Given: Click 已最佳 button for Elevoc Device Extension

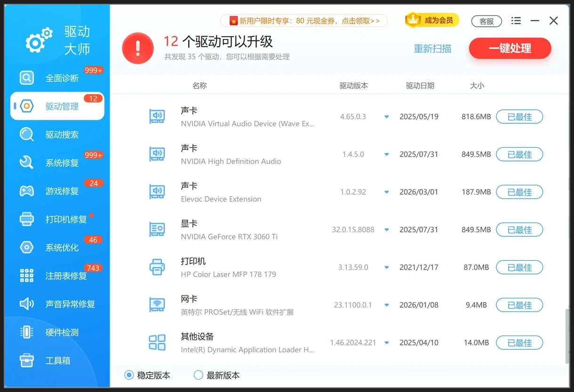Looking at the screenshot, I should tap(519, 192).
